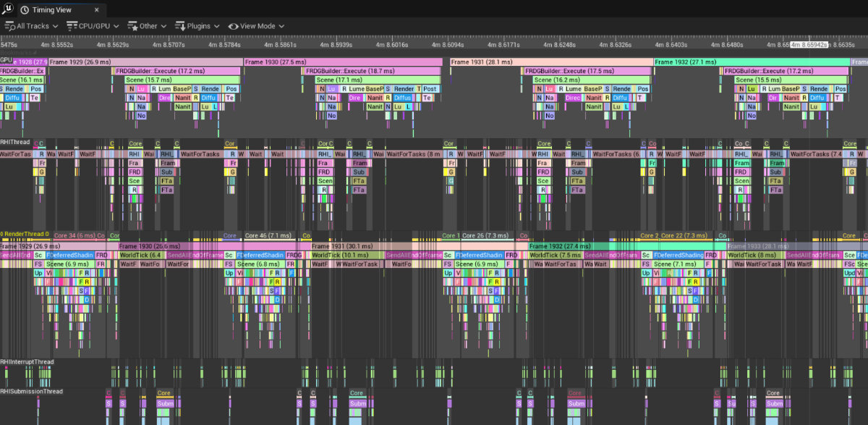
Task: Open the All Tracks dropdown
Action: 33,26
